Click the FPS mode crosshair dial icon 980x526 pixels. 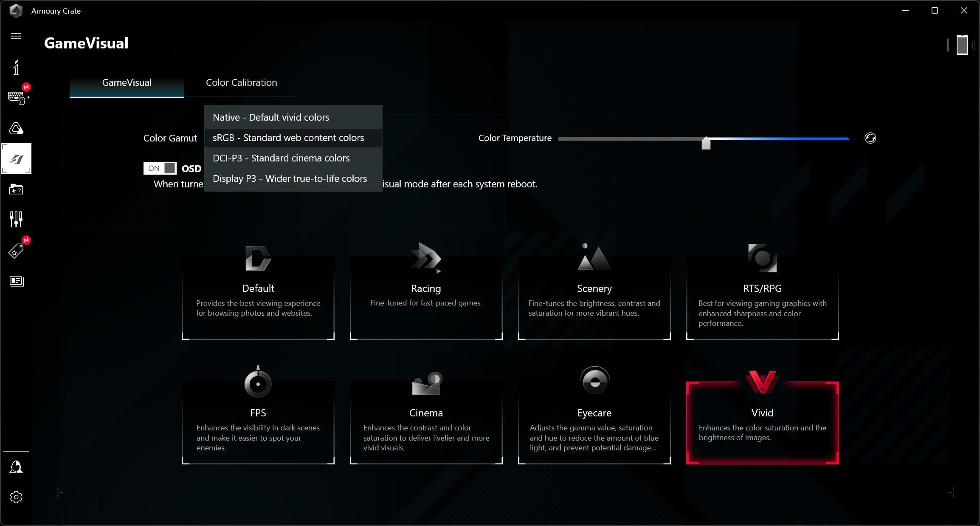click(258, 382)
